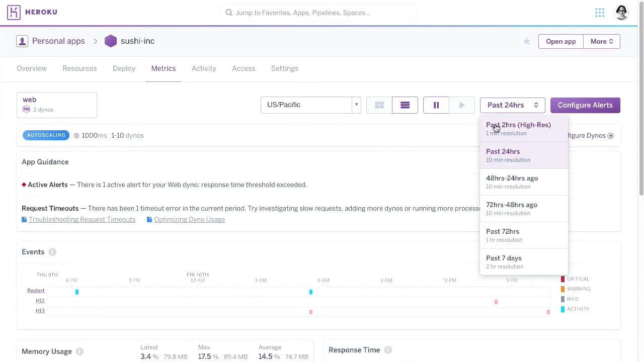Click the Events info icon
The height and width of the screenshot is (362, 644).
click(52, 252)
